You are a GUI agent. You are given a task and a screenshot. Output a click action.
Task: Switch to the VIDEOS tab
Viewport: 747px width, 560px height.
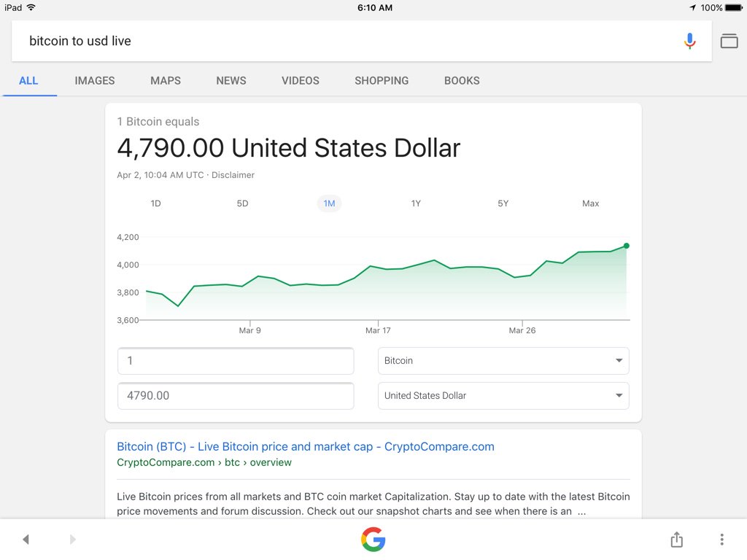[x=300, y=80]
